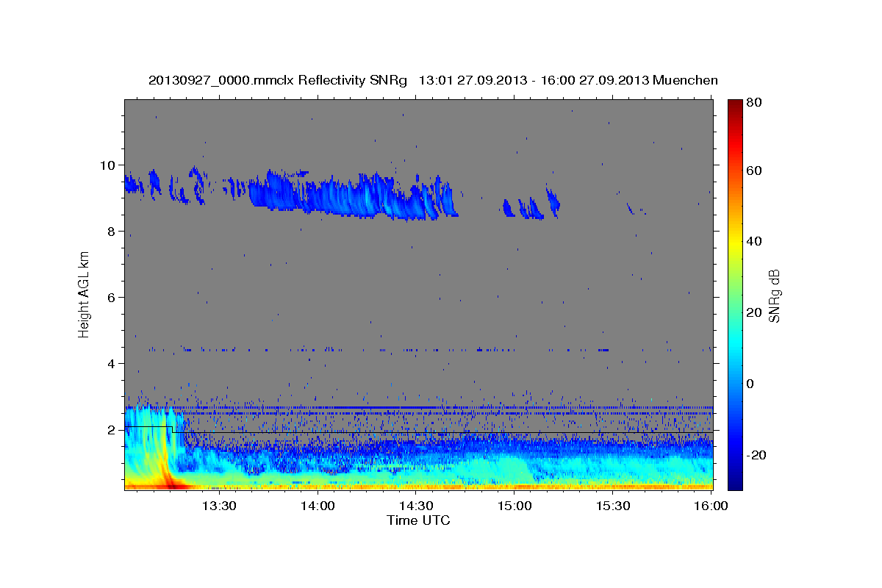Click the 'SNRg dB' colorbar label

click(774, 295)
